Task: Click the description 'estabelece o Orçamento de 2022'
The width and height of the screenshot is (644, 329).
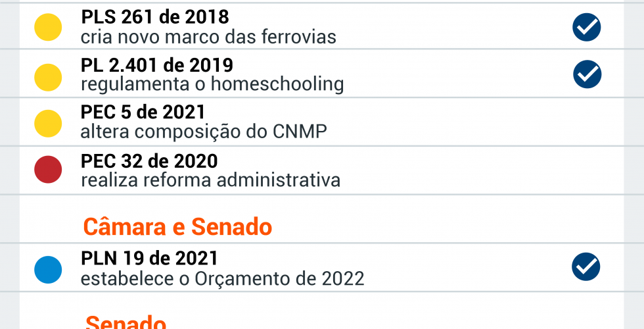Action: [222, 278]
